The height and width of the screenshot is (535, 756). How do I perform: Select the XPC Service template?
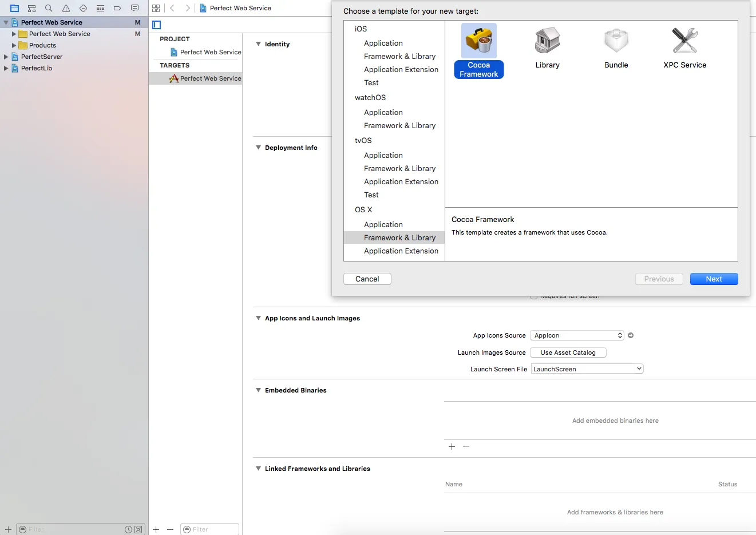click(x=685, y=48)
